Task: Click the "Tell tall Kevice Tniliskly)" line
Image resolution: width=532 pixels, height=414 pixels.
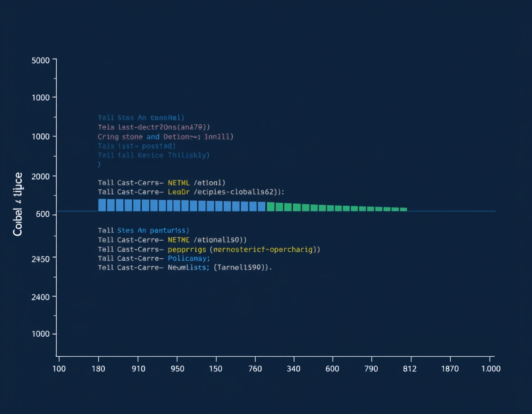Action: pyautogui.click(x=154, y=155)
